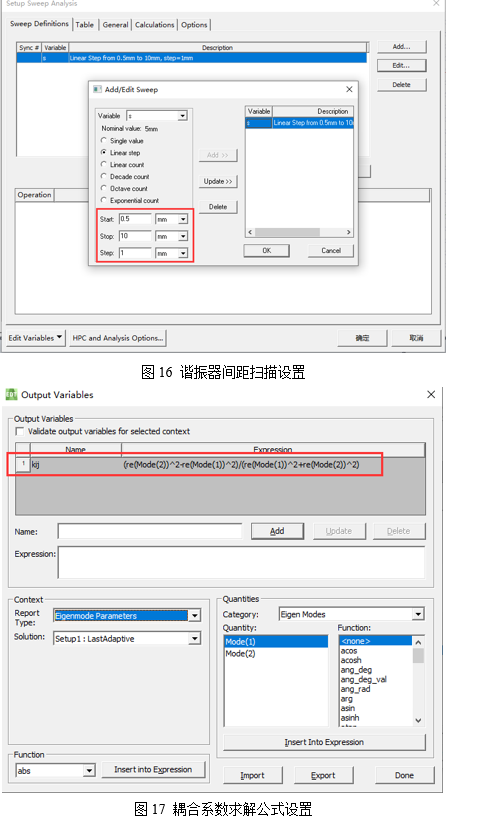Select <none> in Function list
Screen dimensions: 503x820
point(376,641)
